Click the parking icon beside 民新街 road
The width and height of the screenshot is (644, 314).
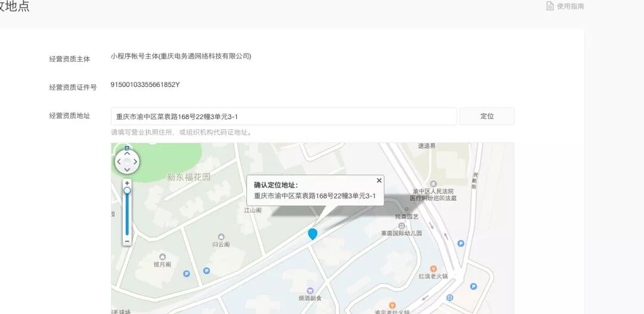461,244
